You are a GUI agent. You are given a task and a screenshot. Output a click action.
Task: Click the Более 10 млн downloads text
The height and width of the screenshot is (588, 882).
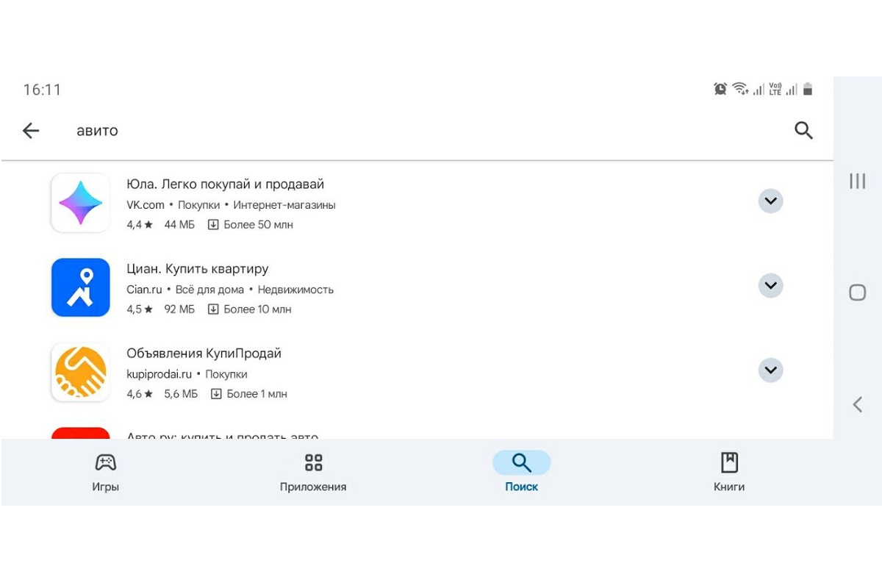(x=257, y=309)
